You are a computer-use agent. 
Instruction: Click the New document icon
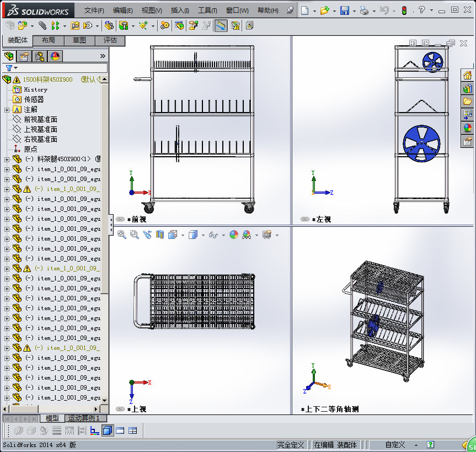304,10
